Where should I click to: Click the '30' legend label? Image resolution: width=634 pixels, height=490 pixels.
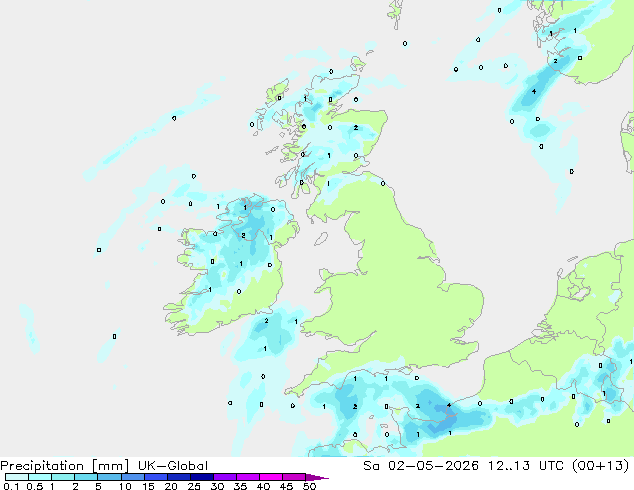pyautogui.click(x=217, y=486)
